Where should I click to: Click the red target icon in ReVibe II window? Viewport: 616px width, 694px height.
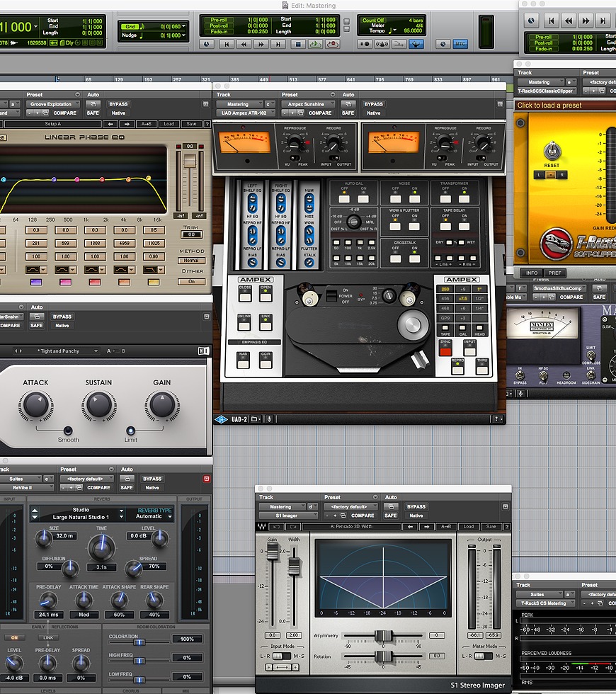click(x=206, y=479)
